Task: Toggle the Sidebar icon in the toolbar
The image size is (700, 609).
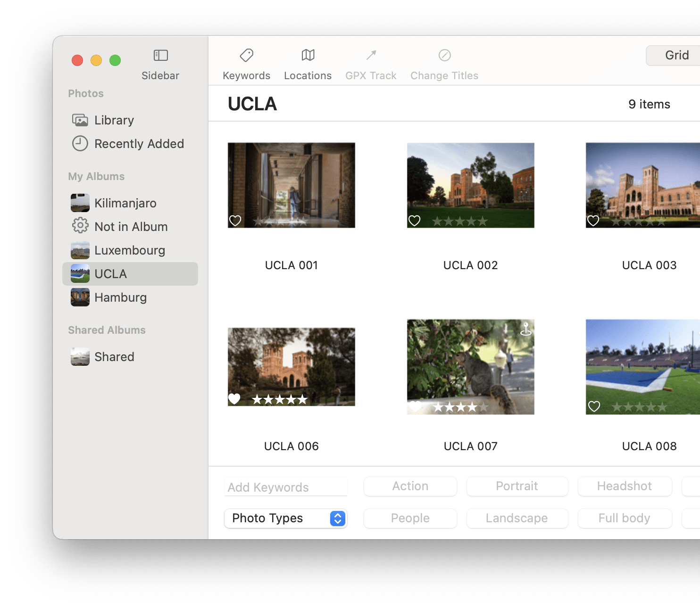Action: pyautogui.click(x=160, y=56)
